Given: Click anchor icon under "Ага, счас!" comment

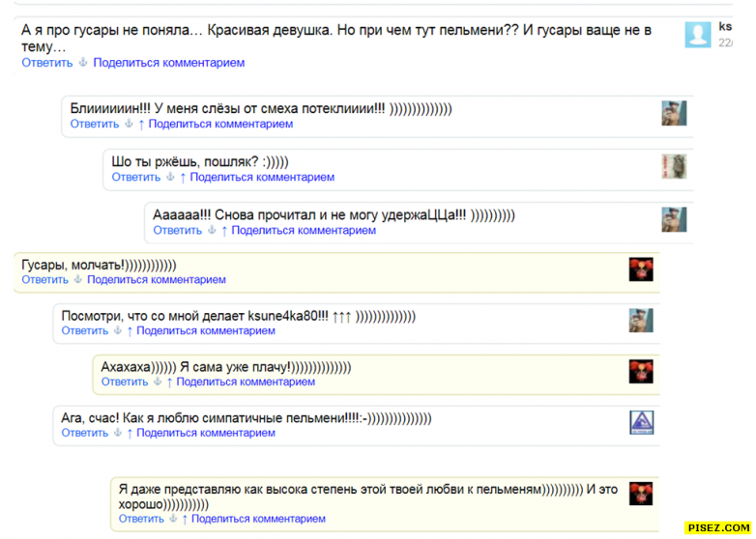Looking at the screenshot, I should (x=118, y=434).
